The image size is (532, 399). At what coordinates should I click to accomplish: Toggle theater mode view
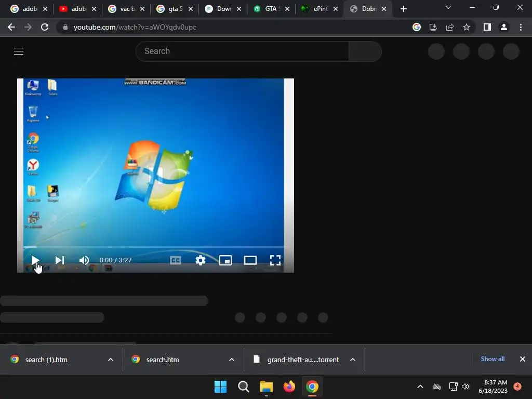250,260
